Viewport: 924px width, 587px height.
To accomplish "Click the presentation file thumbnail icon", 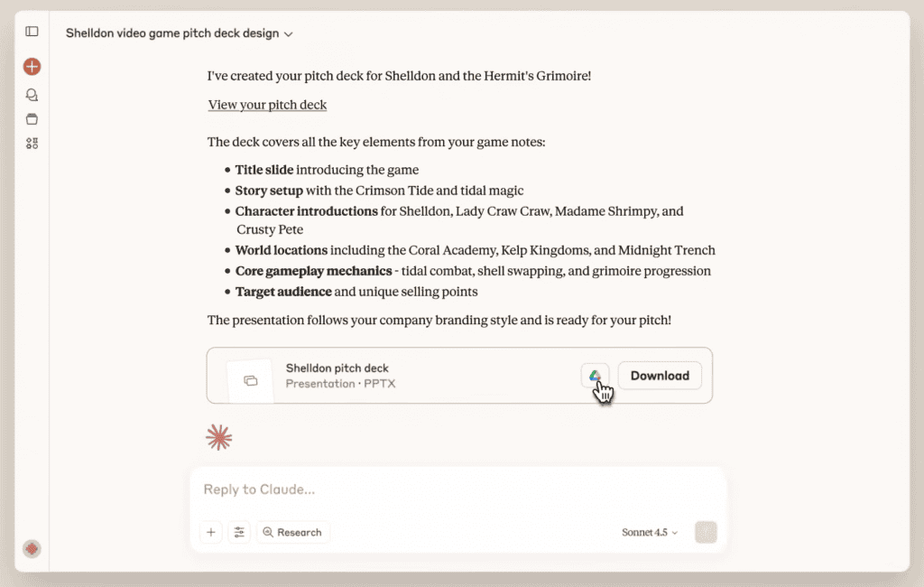I will (250, 380).
